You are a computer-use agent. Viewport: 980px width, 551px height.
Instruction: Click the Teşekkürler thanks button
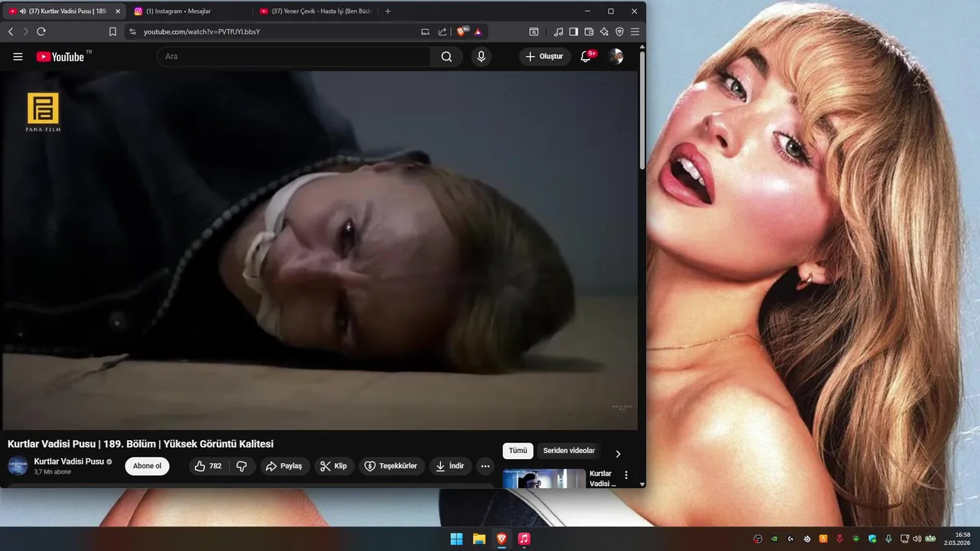pyautogui.click(x=391, y=466)
